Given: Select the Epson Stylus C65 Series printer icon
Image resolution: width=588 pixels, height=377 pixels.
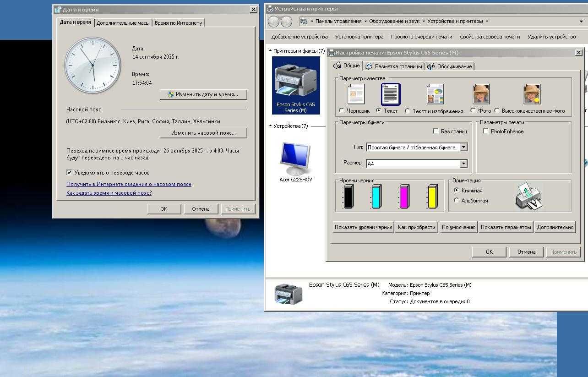Looking at the screenshot, I should 296,85.
